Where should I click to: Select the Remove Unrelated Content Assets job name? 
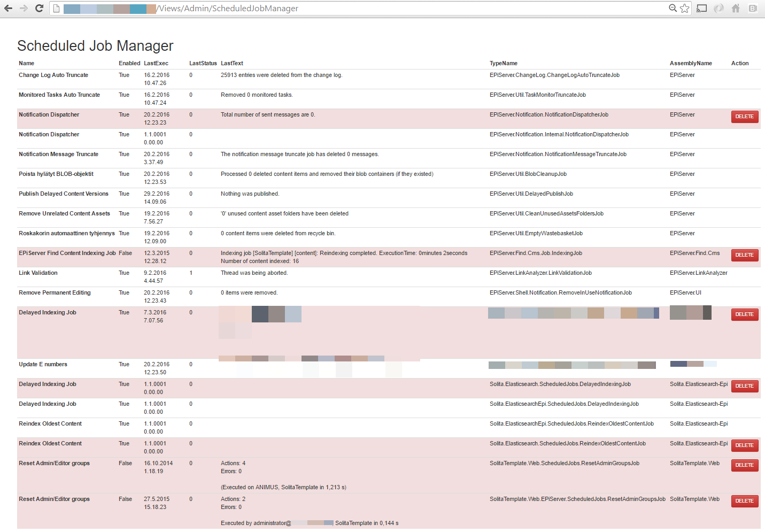click(64, 213)
